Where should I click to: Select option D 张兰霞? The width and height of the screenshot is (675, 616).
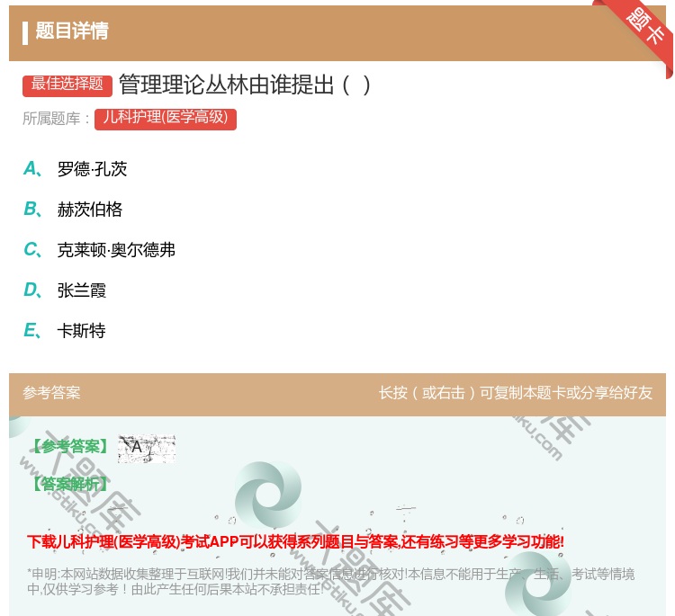pos(65,290)
